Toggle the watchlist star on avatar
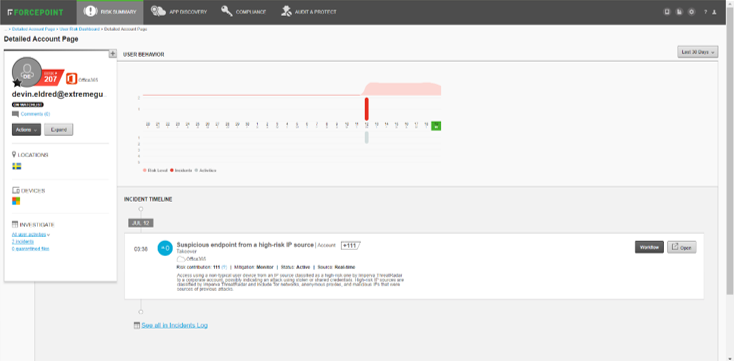The image size is (734, 361). coord(17,83)
